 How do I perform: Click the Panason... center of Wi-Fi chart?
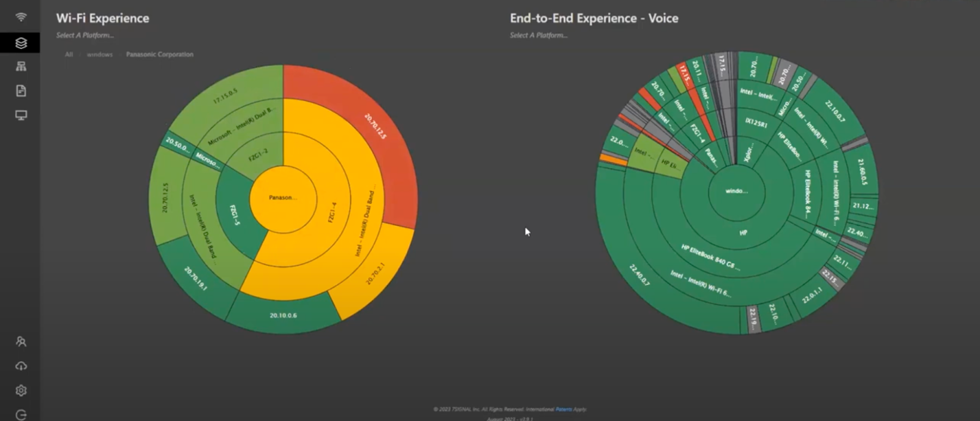click(x=283, y=198)
